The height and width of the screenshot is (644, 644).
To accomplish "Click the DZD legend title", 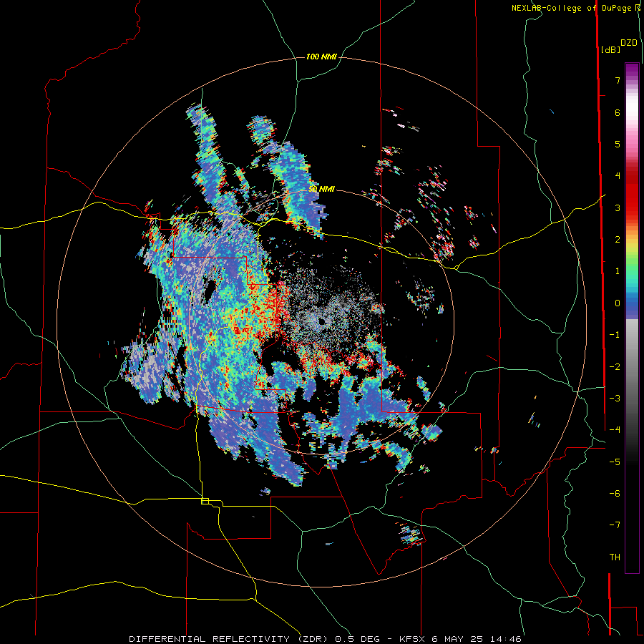I will pyautogui.click(x=629, y=43).
